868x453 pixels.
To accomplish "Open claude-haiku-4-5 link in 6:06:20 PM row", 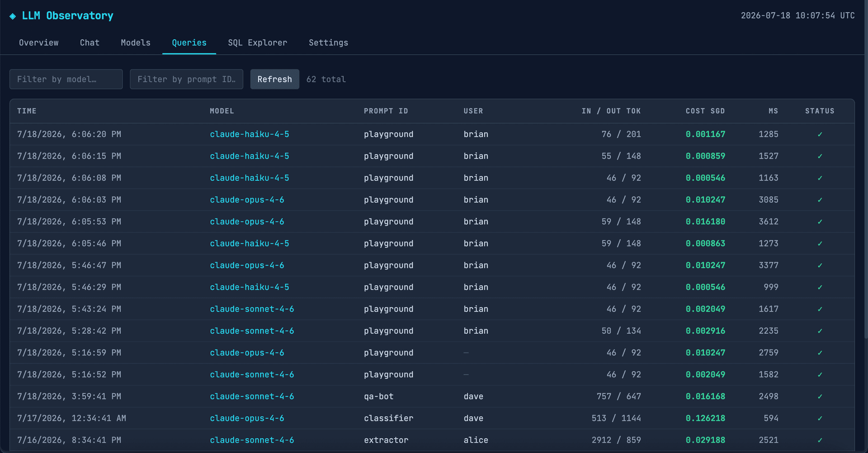I will [250, 134].
